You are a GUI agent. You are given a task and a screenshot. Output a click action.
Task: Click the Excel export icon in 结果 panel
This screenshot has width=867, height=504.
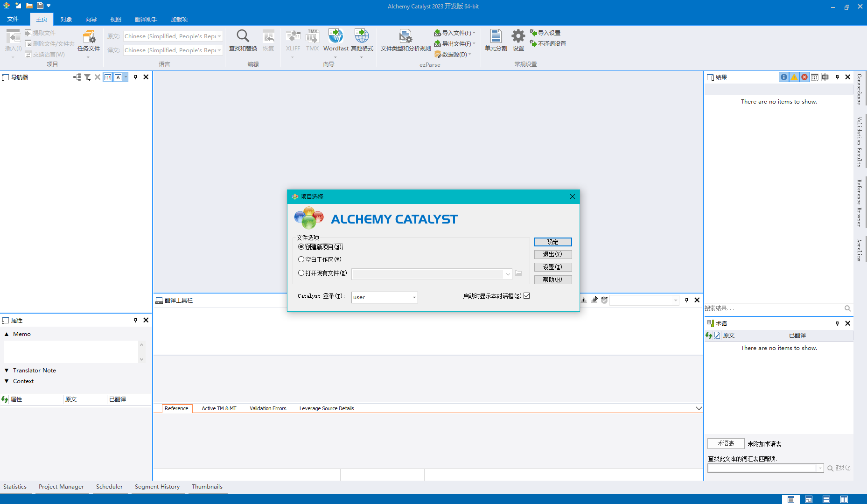825,77
